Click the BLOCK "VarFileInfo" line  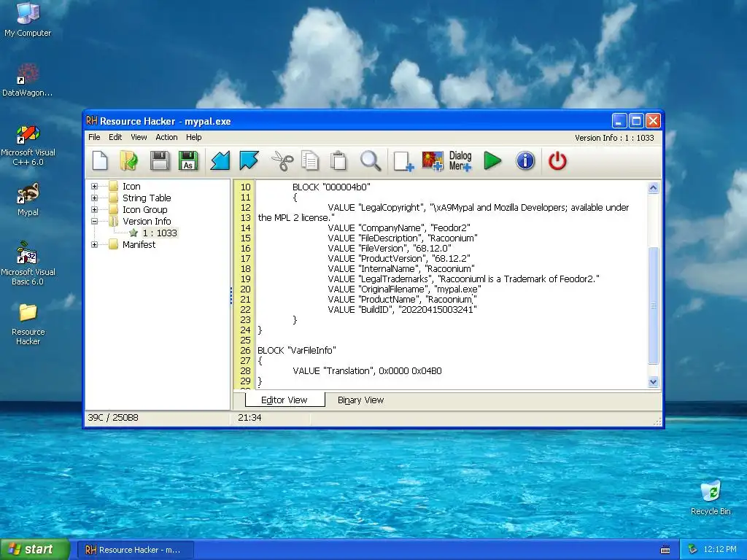pos(297,351)
